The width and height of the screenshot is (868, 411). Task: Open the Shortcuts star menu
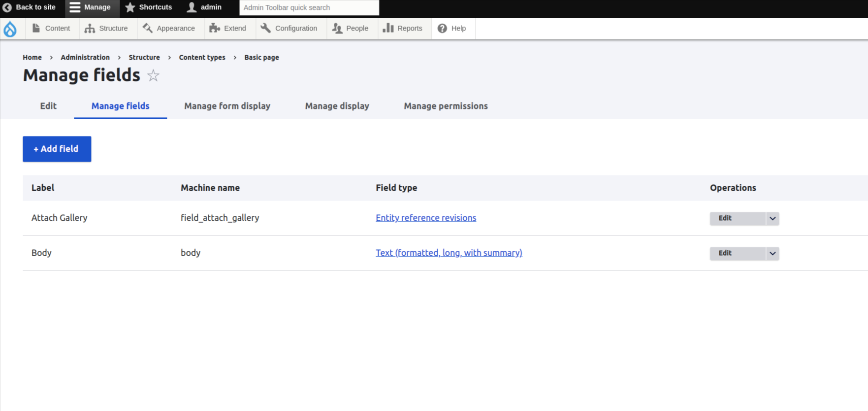(x=149, y=7)
